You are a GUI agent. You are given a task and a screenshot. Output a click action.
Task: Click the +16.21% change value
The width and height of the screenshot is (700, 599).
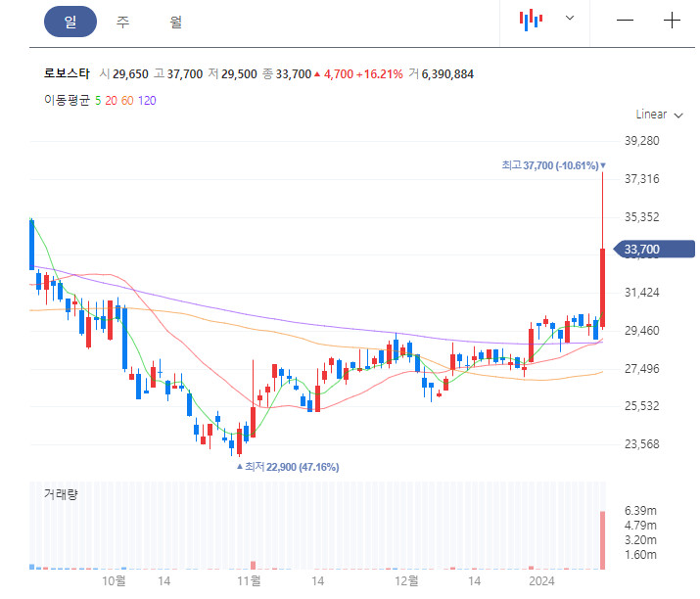(x=380, y=74)
